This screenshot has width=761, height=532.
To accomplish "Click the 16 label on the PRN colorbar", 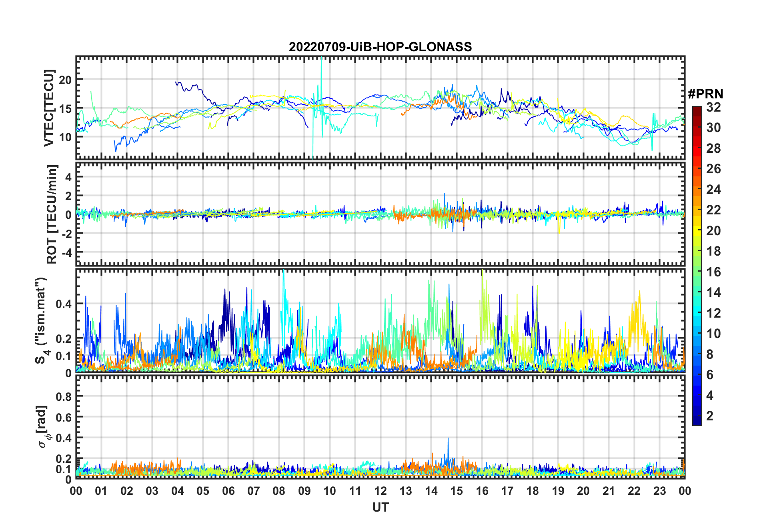I will coord(713,272).
